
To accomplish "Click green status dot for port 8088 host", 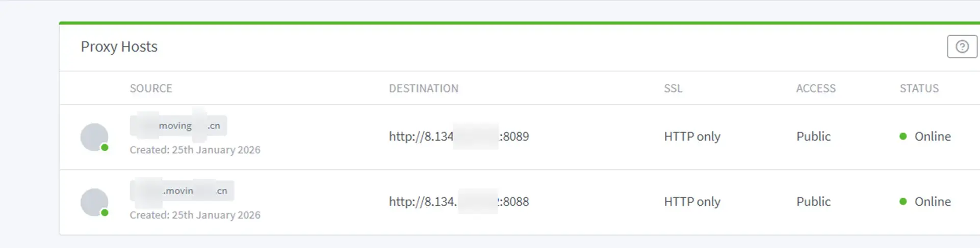I will coord(903,202).
